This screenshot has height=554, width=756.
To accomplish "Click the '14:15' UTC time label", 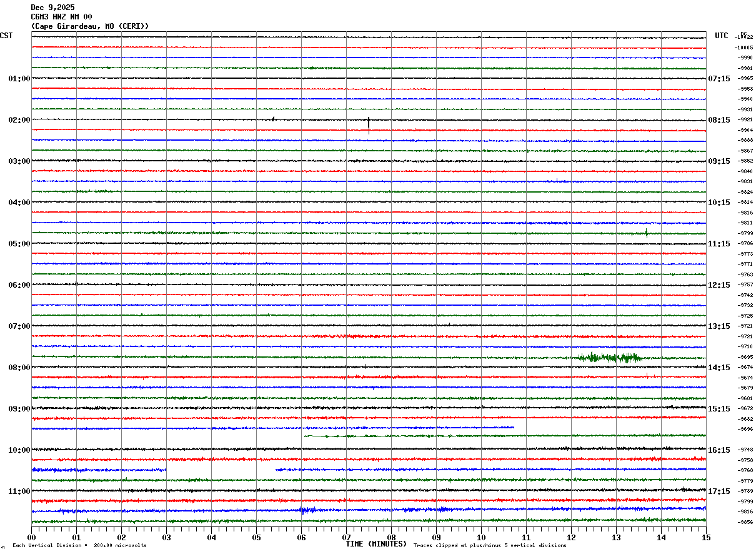I will [719, 368].
